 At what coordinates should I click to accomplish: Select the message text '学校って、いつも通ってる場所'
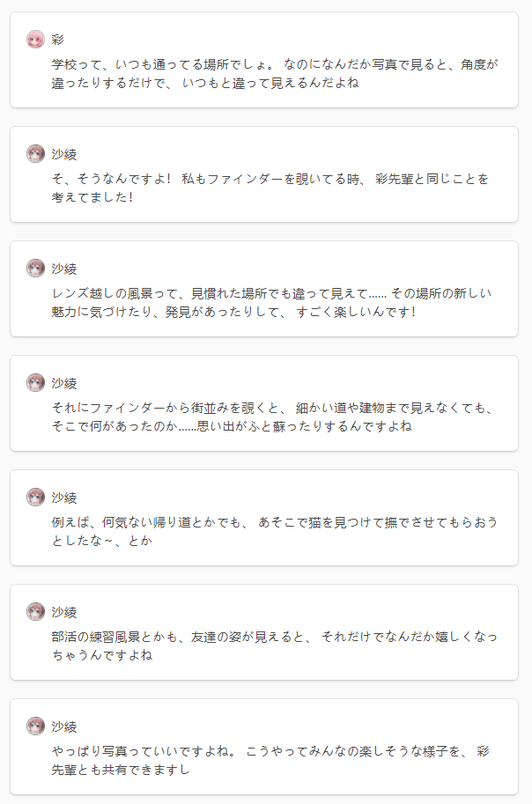pos(275,73)
